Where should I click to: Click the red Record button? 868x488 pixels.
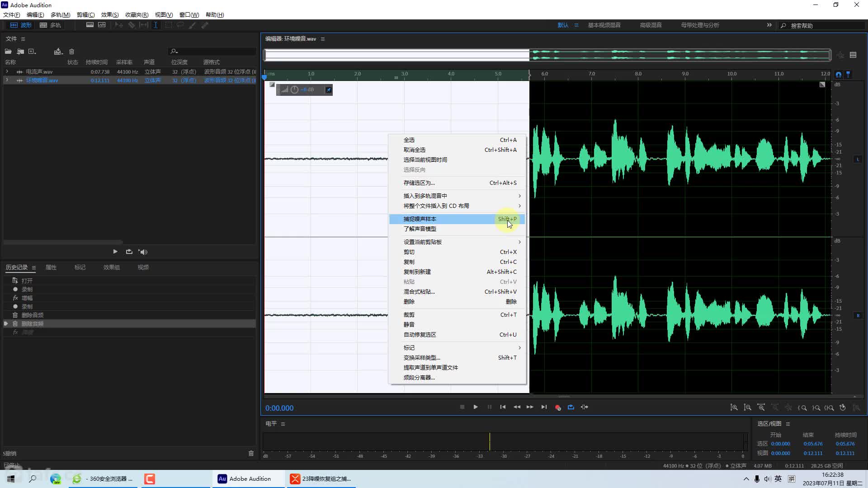[x=558, y=408]
